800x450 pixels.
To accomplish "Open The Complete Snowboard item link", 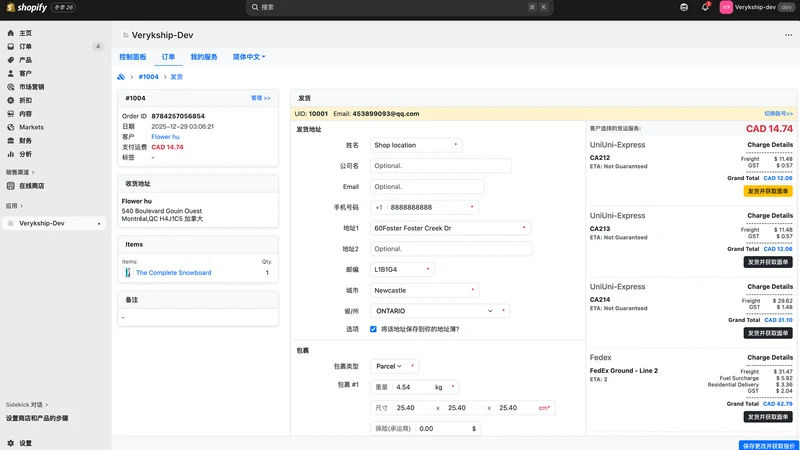I will pos(173,272).
